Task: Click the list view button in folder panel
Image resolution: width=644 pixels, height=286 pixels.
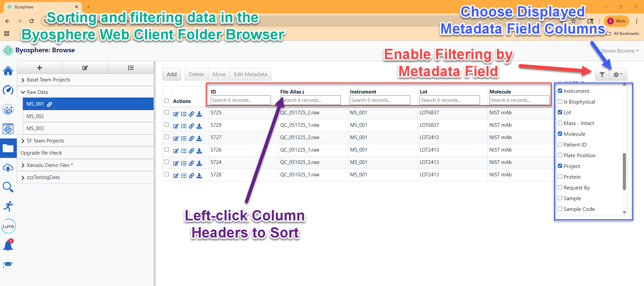Action: coord(131,68)
